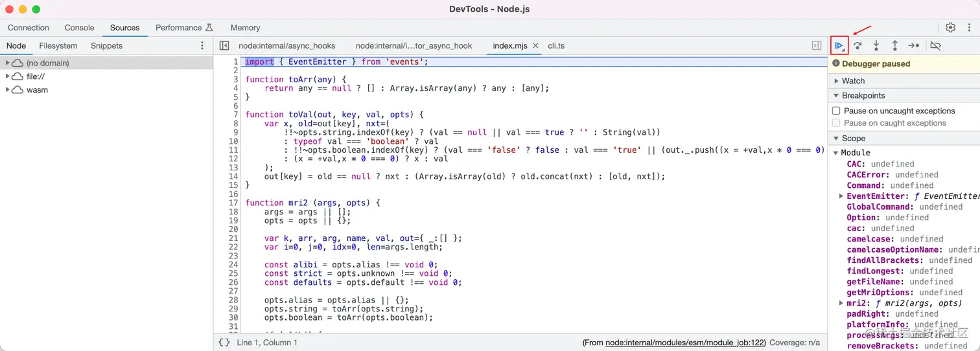Switch to cli.ts file tab

point(556,45)
